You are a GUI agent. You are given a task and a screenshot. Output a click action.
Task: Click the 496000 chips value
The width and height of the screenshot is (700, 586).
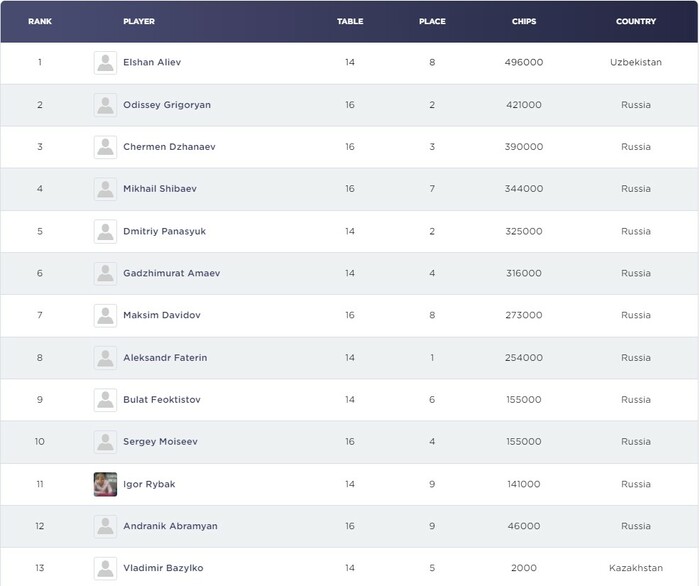point(524,63)
